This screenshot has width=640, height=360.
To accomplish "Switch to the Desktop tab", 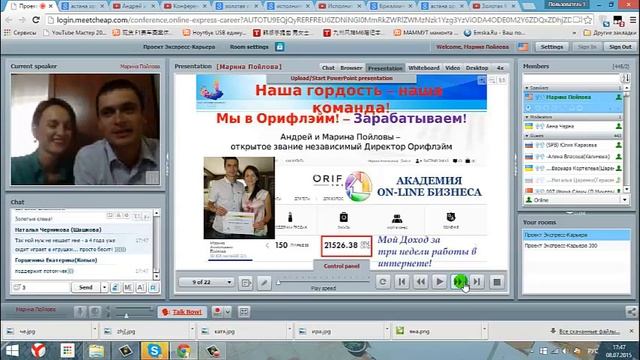I will pyautogui.click(x=477, y=68).
